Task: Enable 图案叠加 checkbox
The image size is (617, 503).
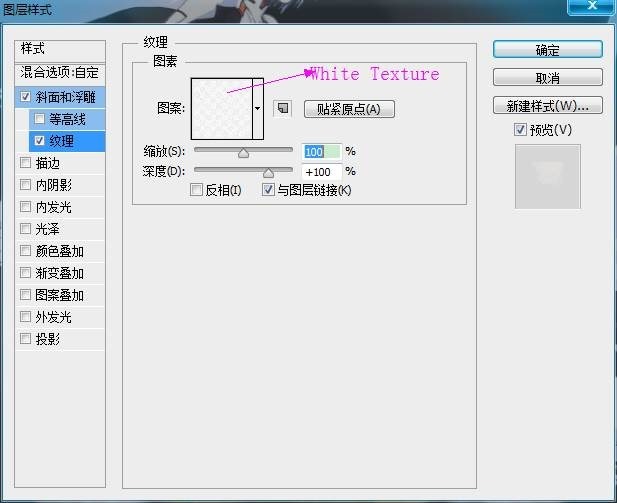Action: click(x=26, y=295)
